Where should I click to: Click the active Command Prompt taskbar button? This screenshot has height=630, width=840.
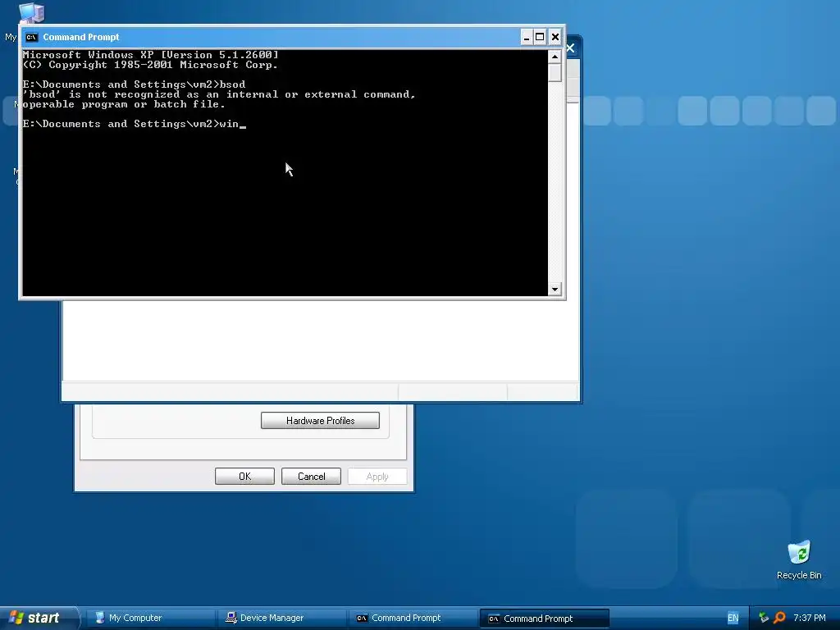tap(545, 619)
